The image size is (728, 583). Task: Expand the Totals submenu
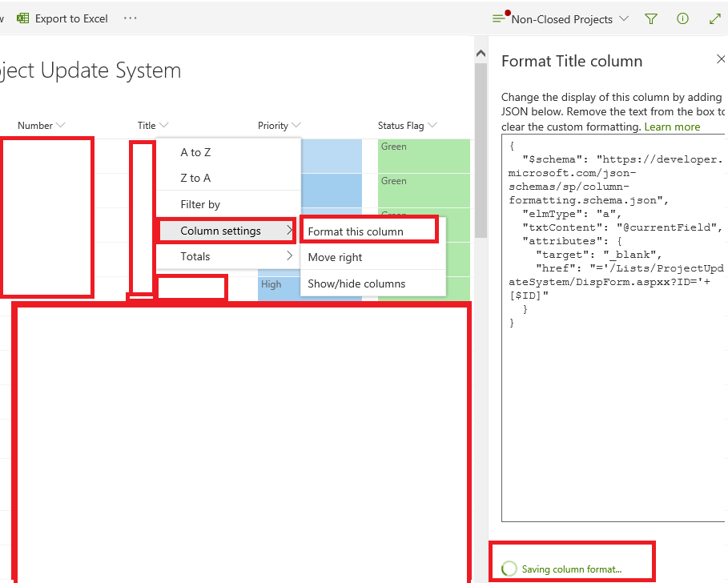pyautogui.click(x=198, y=256)
